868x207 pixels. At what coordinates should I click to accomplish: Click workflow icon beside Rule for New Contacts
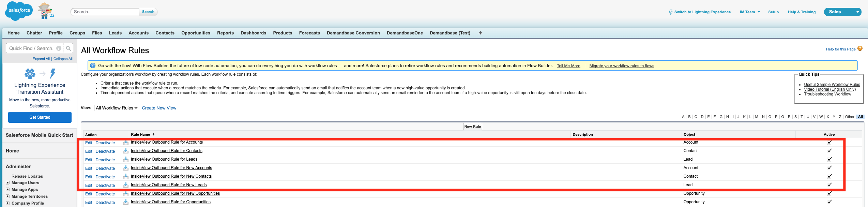pos(126,177)
